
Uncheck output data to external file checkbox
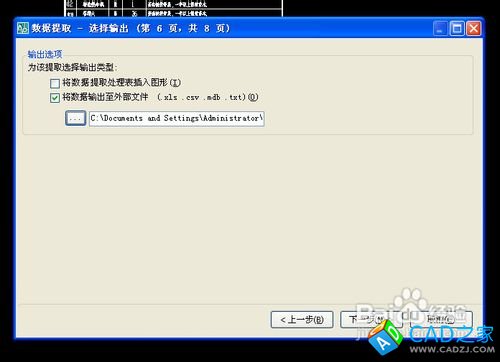point(55,98)
